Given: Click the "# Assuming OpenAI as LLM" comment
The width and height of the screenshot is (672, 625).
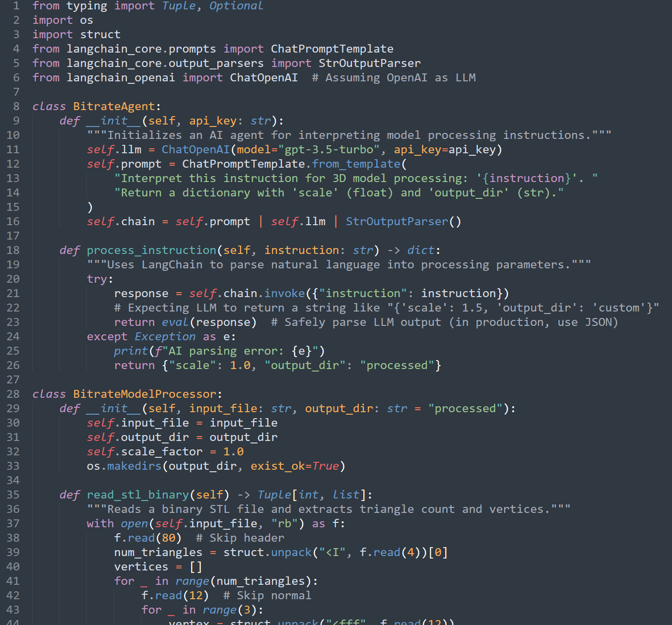Looking at the screenshot, I should [x=394, y=77].
